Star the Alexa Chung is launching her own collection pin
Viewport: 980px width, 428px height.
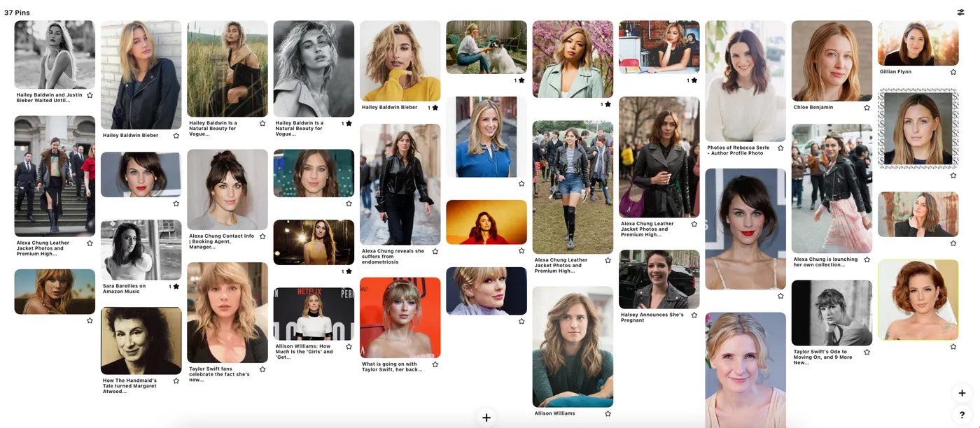tap(867, 260)
